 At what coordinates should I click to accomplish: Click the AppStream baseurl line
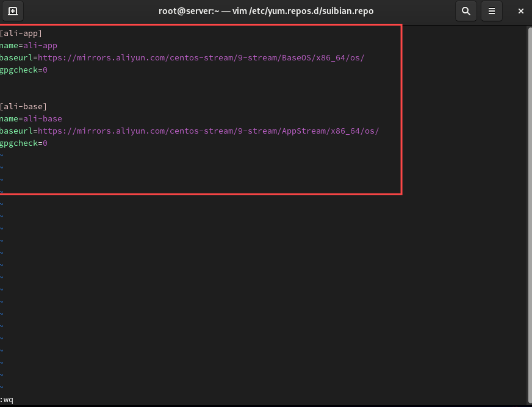point(190,131)
